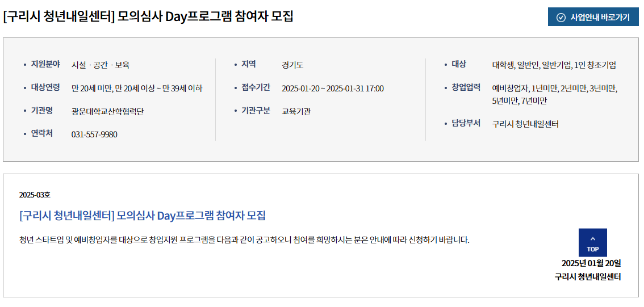Screen dimensions: 644x307
Task: Click the 광운대학교산학협력단 organization name
Action: tap(107, 111)
